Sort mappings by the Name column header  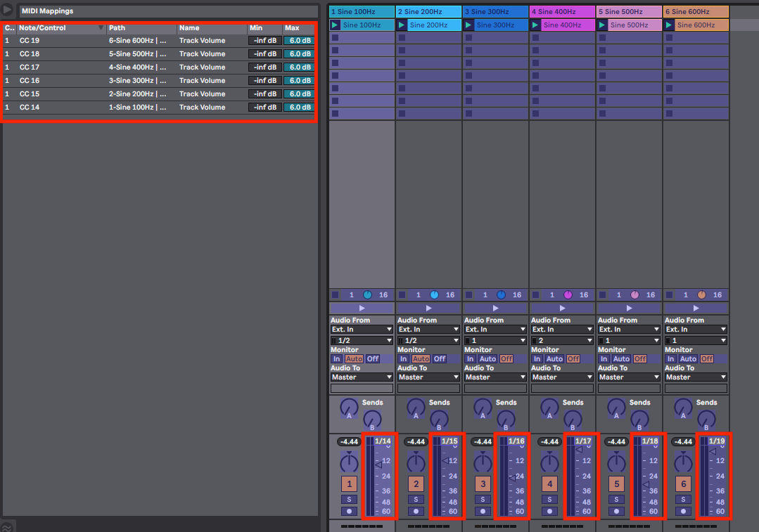212,28
